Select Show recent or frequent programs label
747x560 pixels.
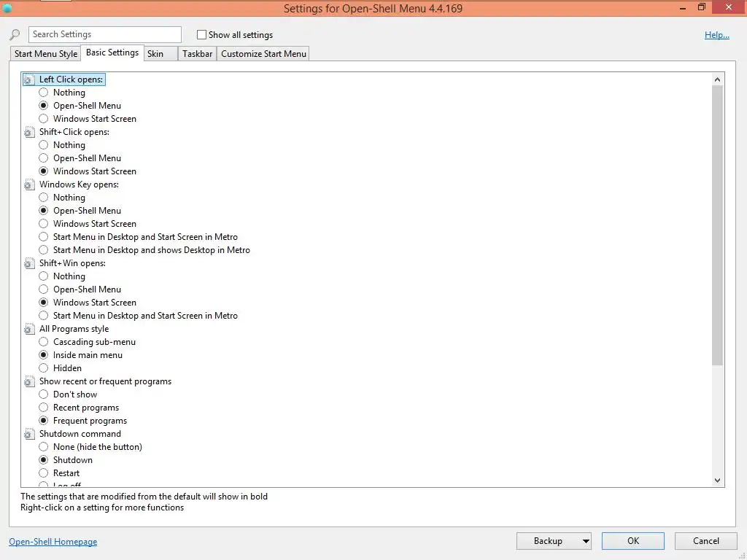click(105, 381)
